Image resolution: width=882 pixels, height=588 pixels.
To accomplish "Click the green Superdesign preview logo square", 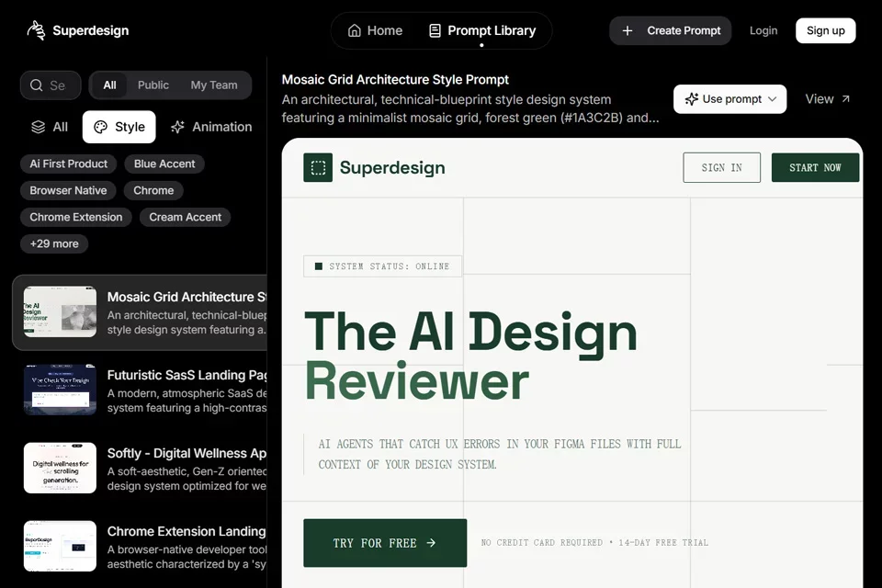I will click(x=318, y=168).
